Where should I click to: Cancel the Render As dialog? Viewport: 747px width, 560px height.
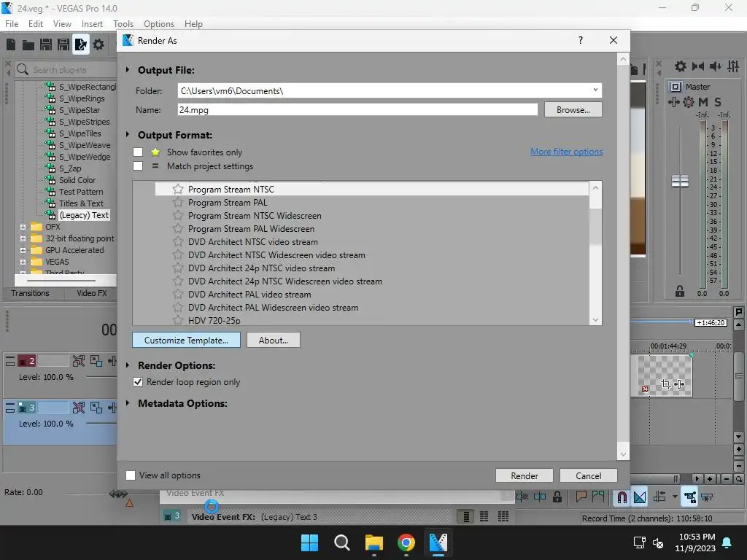point(589,475)
